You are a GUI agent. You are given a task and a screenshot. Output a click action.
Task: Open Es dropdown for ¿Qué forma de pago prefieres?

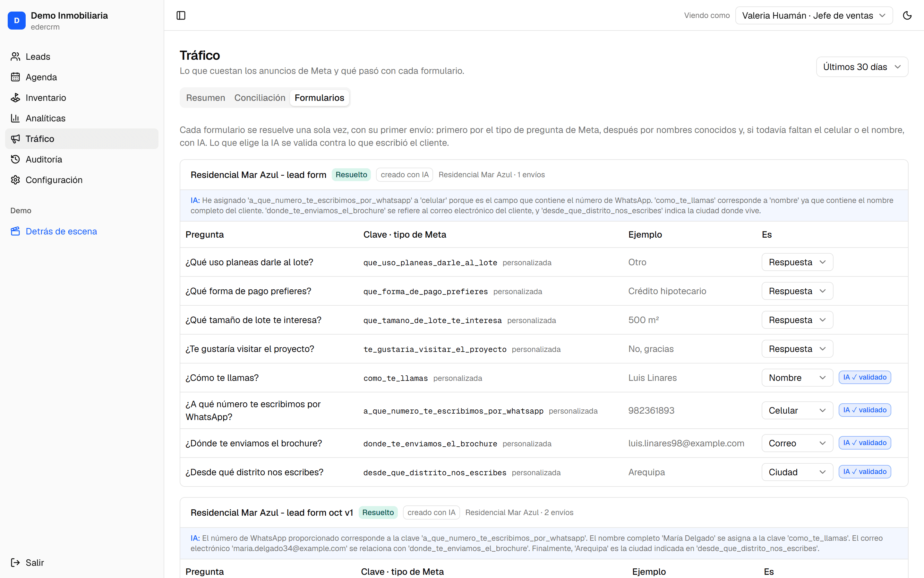coord(797,291)
